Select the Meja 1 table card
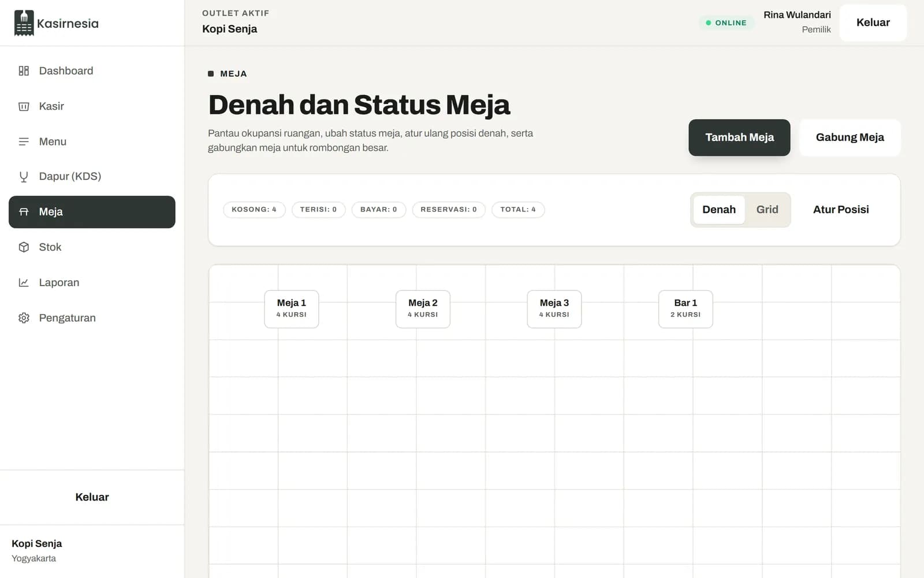924x578 pixels. click(292, 309)
